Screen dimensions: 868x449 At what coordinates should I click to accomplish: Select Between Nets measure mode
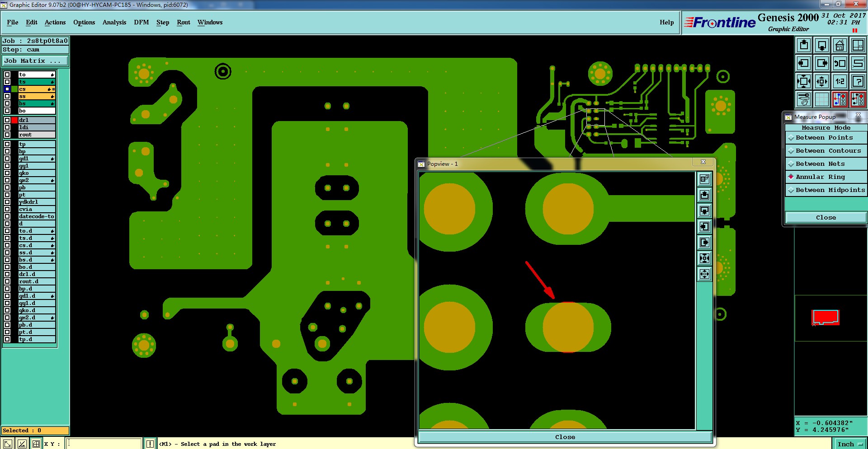[826, 164]
